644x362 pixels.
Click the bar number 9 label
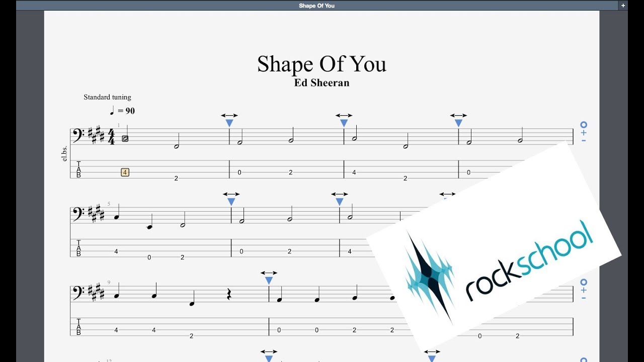(x=109, y=282)
